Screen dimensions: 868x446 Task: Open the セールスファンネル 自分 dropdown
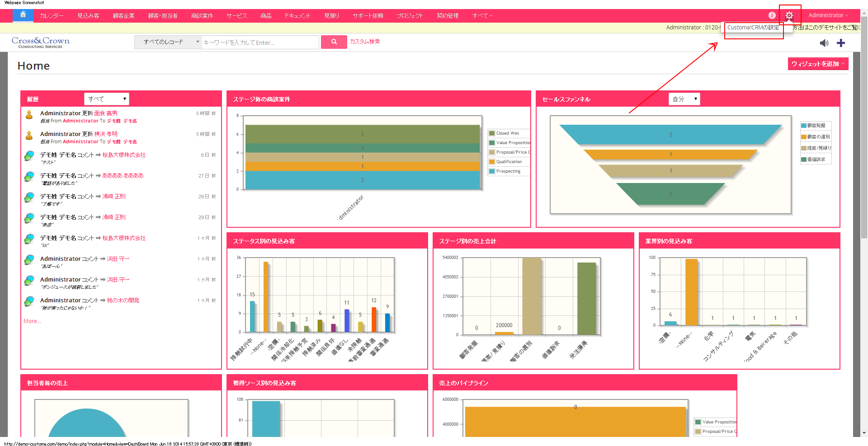pos(684,99)
